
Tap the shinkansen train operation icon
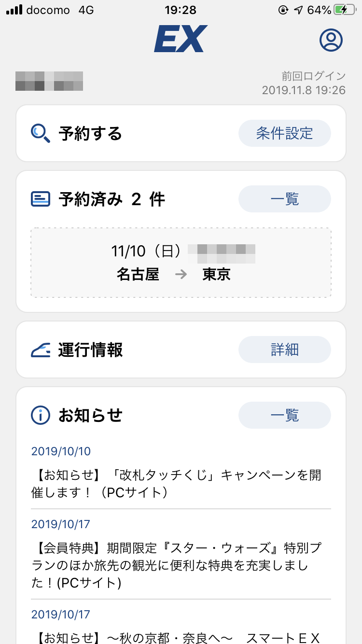[41, 350]
